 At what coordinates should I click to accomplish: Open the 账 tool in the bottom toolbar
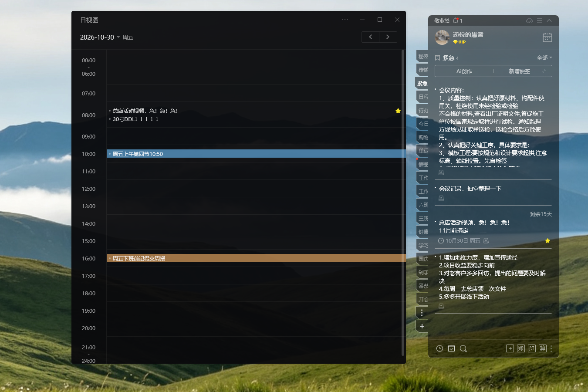click(x=521, y=348)
